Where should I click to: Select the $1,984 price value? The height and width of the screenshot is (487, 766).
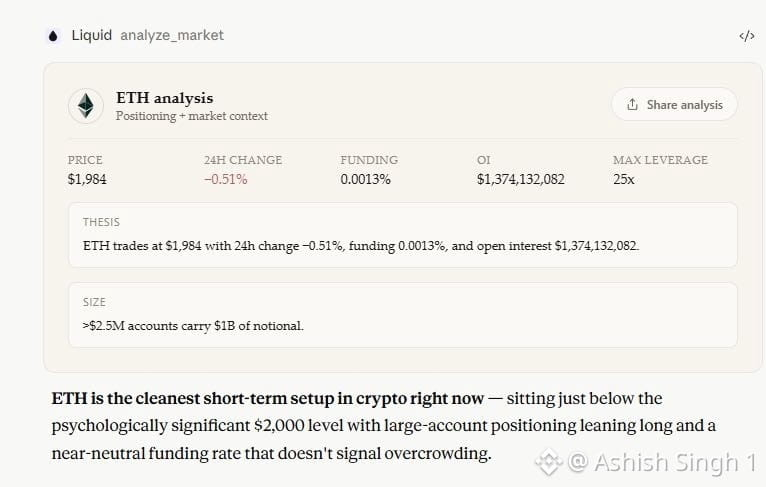[x=87, y=179]
